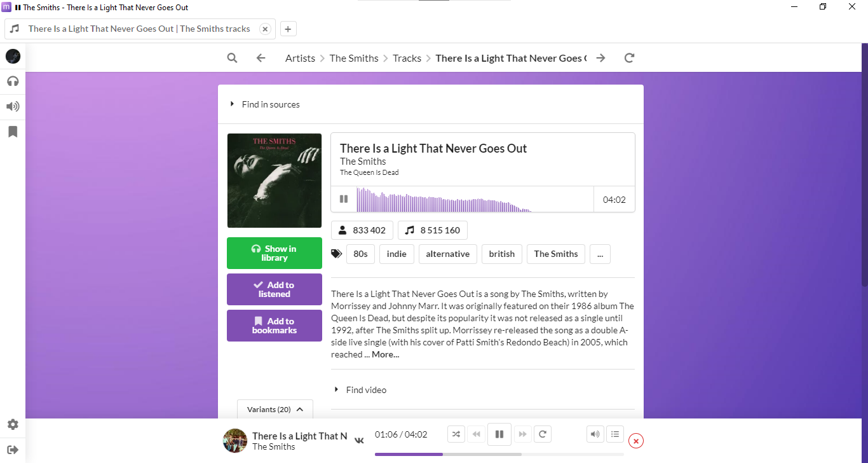
Task: Open the headphones library sidebar icon
Action: (x=13, y=81)
